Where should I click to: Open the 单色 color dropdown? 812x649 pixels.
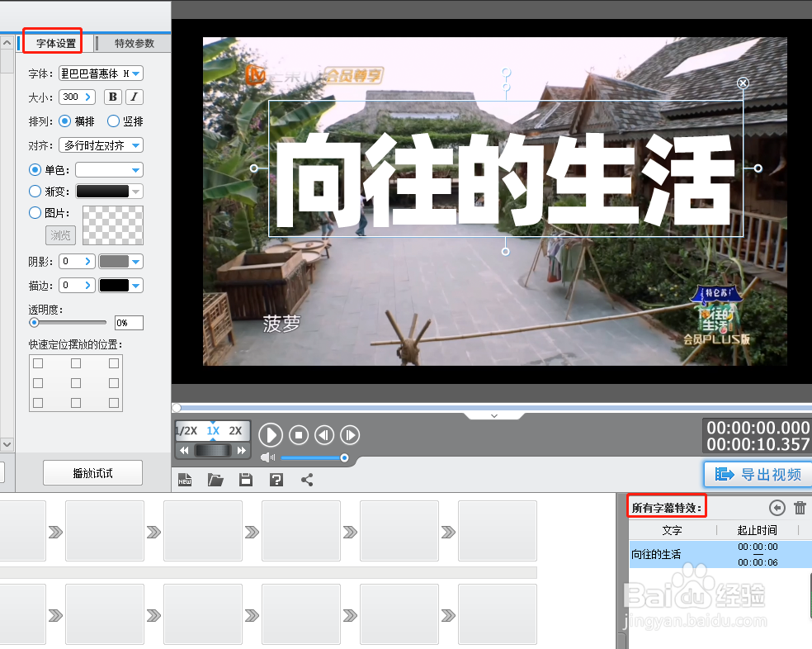pos(135,170)
